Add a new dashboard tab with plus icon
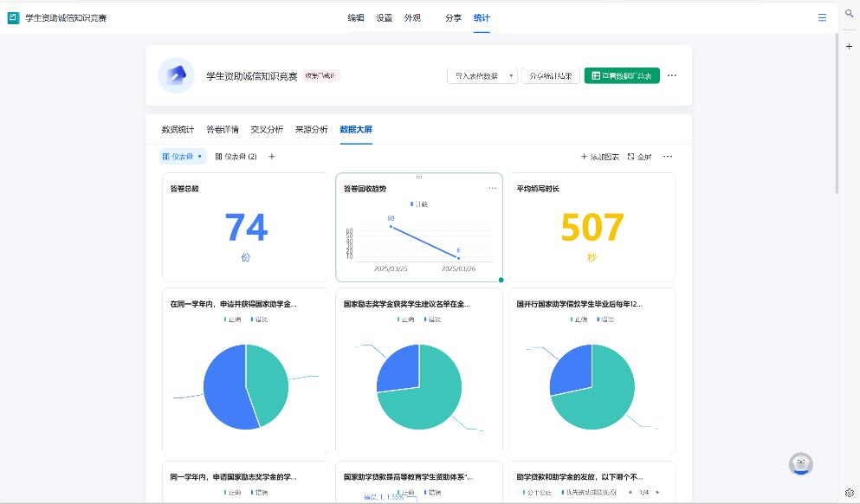The width and height of the screenshot is (860, 504). [272, 157]
